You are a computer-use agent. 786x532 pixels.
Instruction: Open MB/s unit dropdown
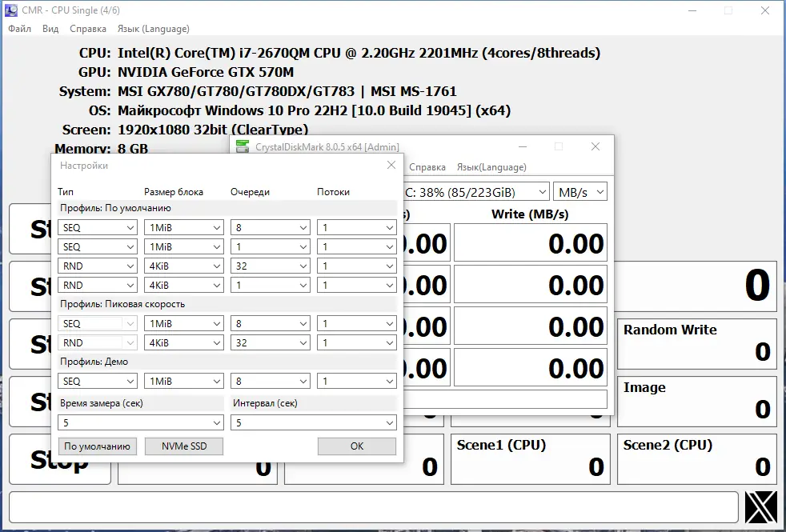580,192
